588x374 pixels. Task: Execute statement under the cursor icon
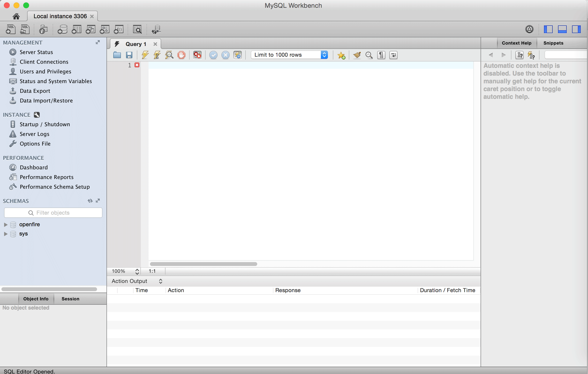coord(157,55)
